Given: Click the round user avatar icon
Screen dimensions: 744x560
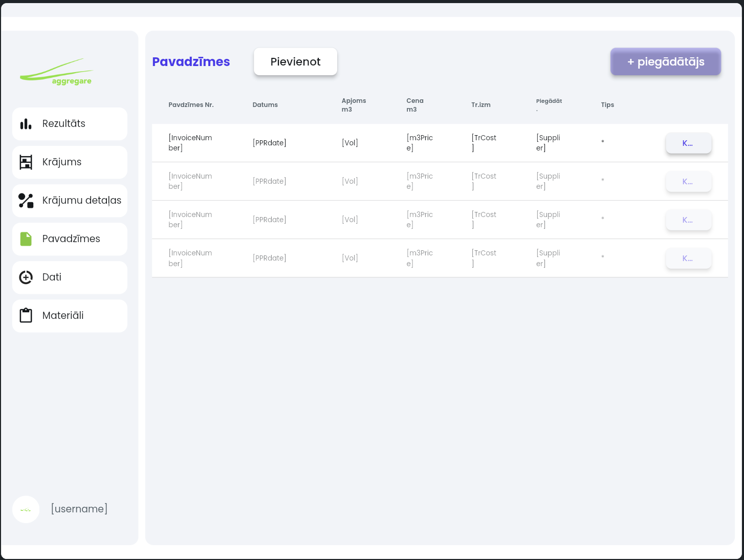Looking at the screenshot, I should (26, 509).
